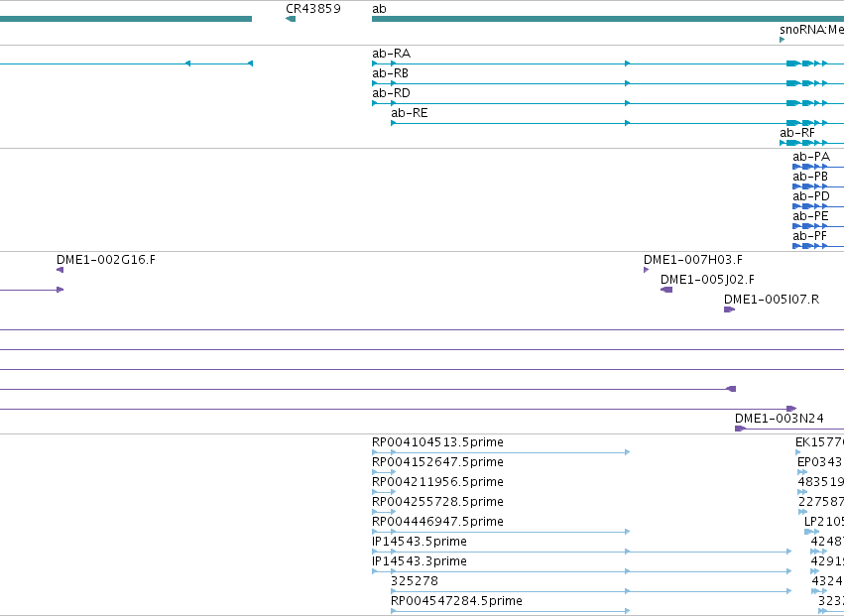
Task: Select the purple arrow under DME1-002G16.F
Action: (60, 270)
